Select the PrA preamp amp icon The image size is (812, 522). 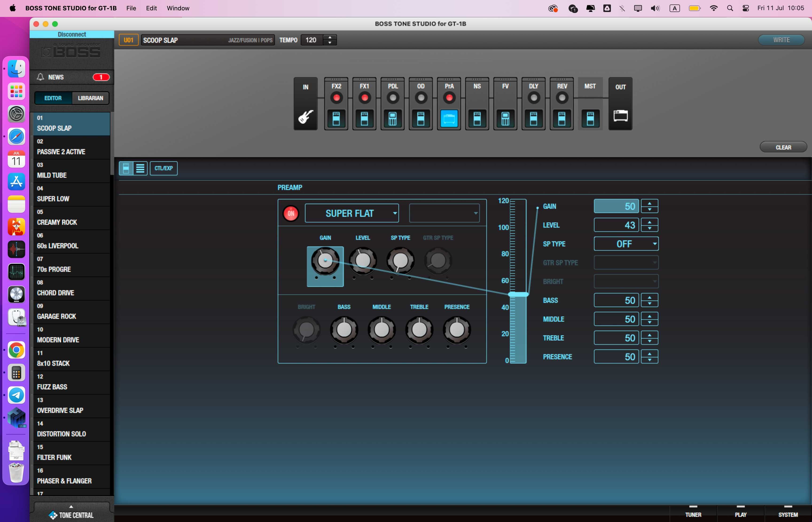pos(449,119)
